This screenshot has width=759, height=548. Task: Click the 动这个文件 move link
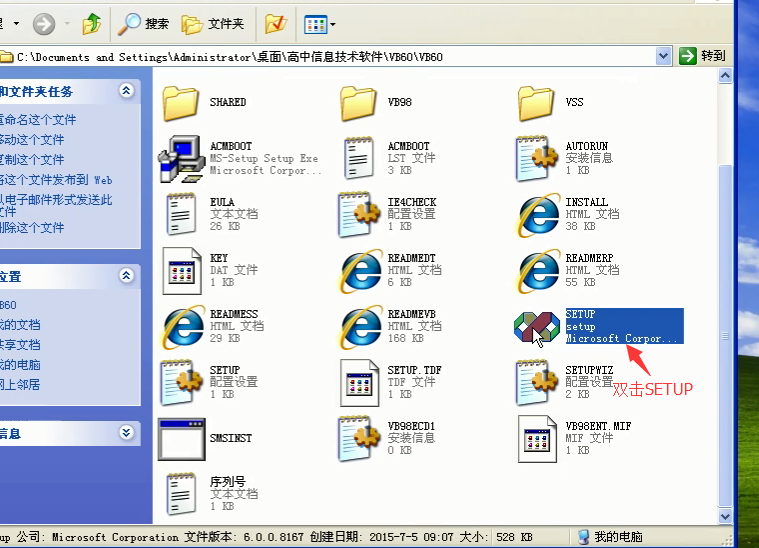click(x=32, y=140)
